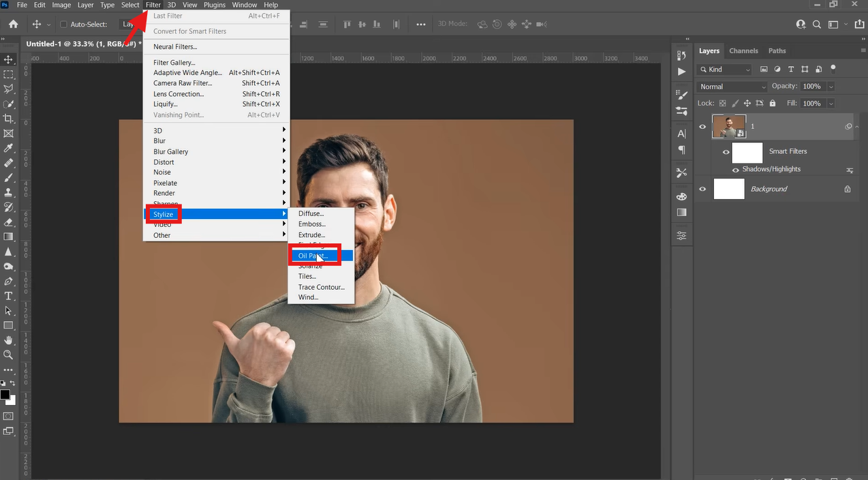Open the Opacity value dropdown arrow
This screenshot has width=868, height=480.
tap(831, 87)
